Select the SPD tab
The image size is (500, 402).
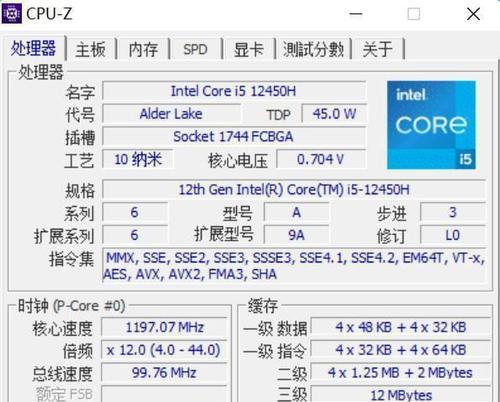point(196,50)
